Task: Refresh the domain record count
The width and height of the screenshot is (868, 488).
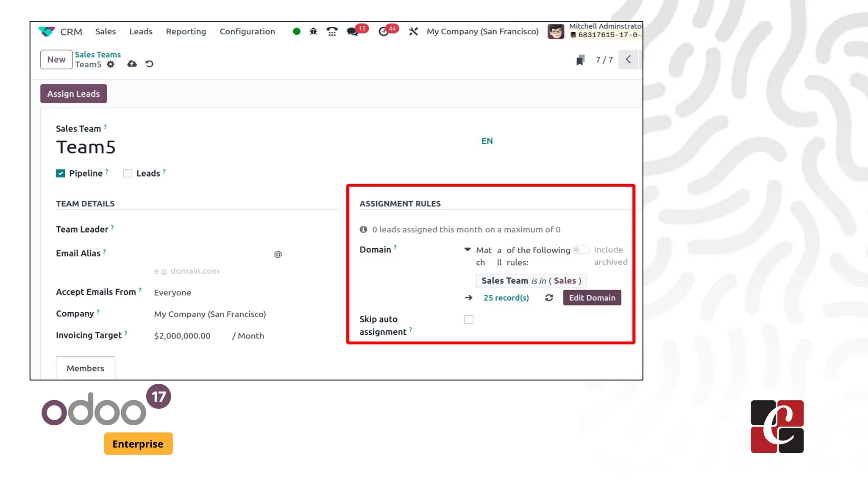Action: pyautogui.click(x=549, y=298)
